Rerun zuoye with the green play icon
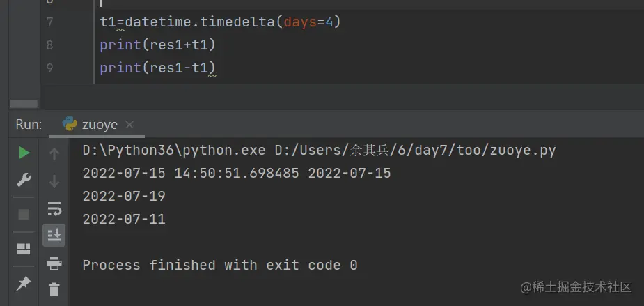Image resolution: width=644 pixels, height=306 pixels. (x=24, y=153)
